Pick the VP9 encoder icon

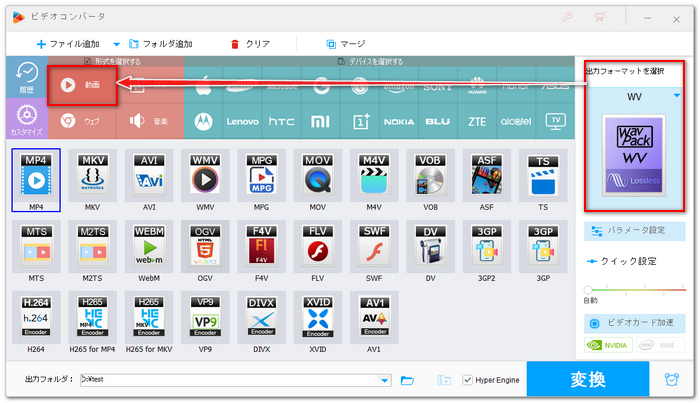point(205,318)
